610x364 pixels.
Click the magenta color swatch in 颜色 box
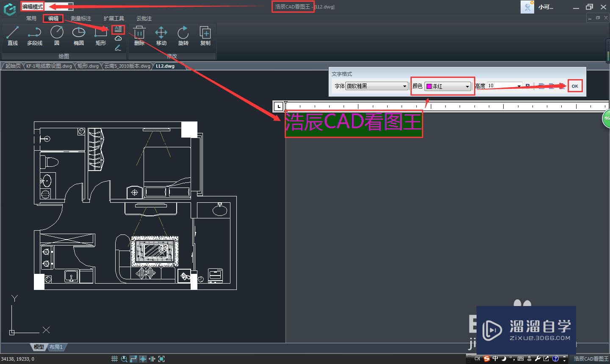tap(429, 86)
